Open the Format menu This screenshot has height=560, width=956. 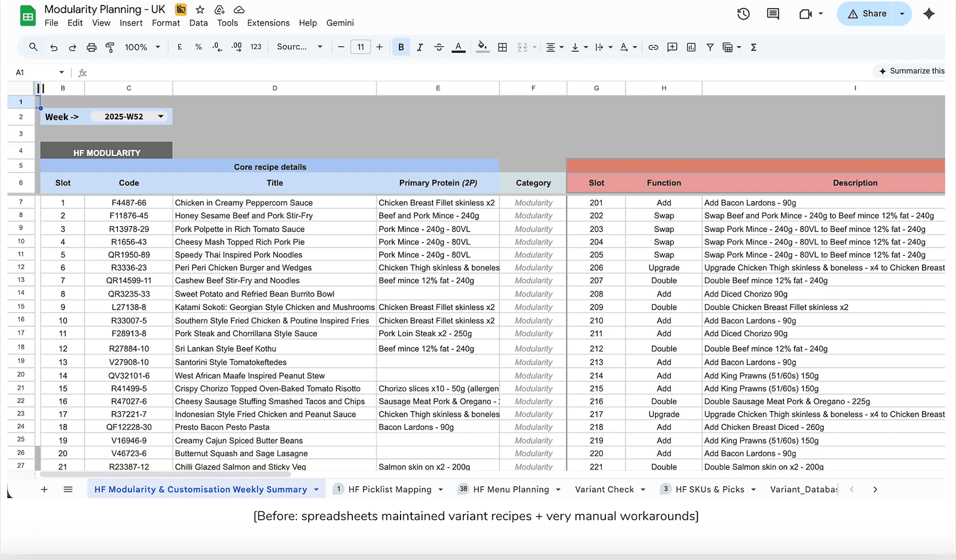(166, 23)
